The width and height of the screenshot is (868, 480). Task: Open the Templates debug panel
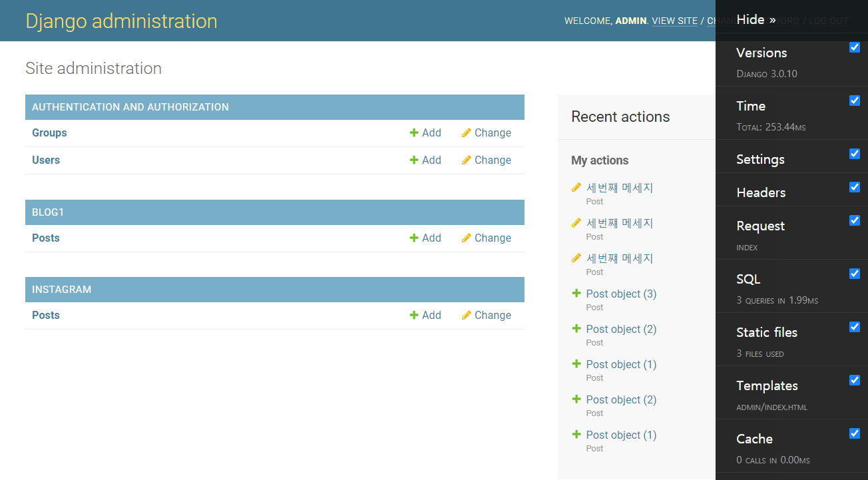tap(767, 386)
